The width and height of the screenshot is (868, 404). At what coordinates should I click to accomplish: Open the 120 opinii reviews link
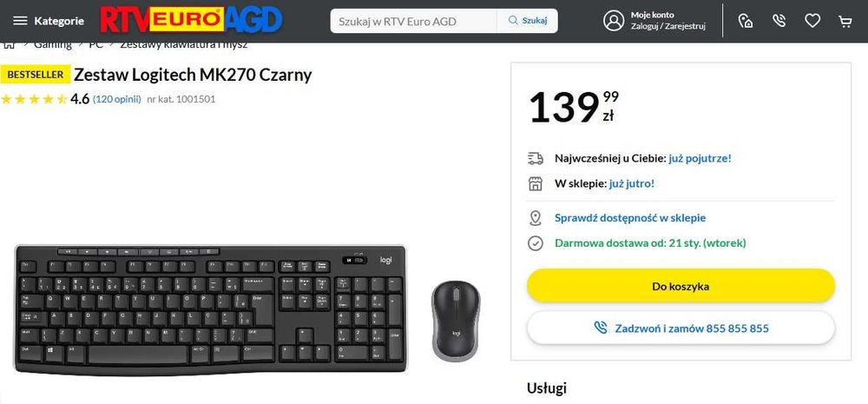tap(117, 99)
